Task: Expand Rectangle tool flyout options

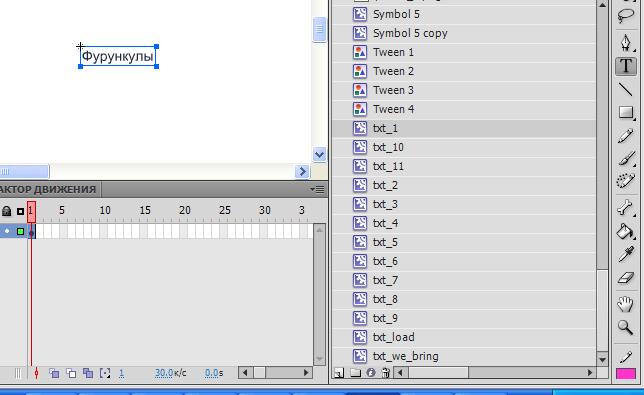Action: (x=635, y=119)
